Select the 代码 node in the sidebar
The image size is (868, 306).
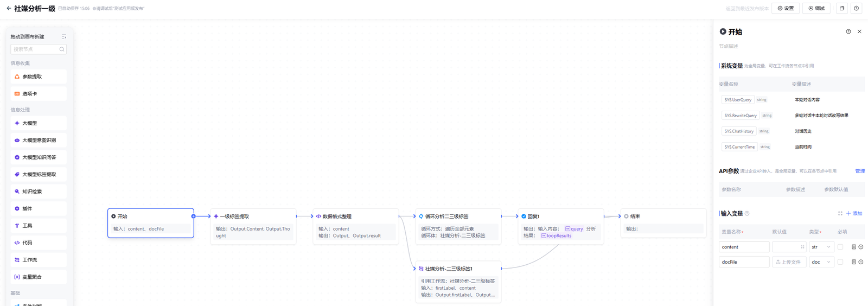[x=39, y=243]
